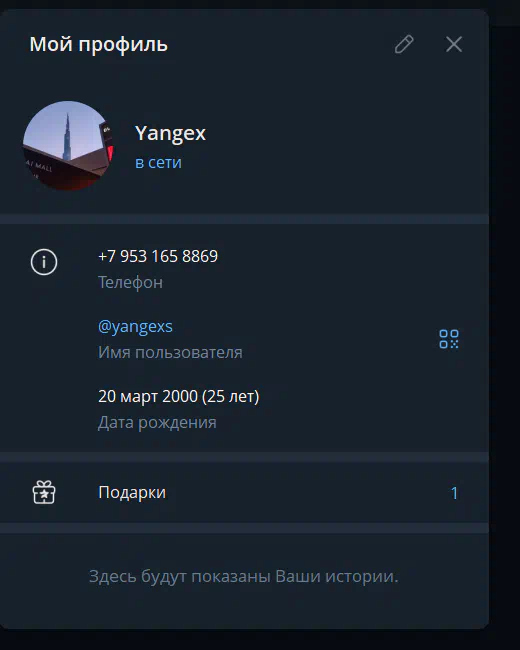Click the pencil icon to edit profile
This screenshot has width=520, height=650.
click(404, 44)
